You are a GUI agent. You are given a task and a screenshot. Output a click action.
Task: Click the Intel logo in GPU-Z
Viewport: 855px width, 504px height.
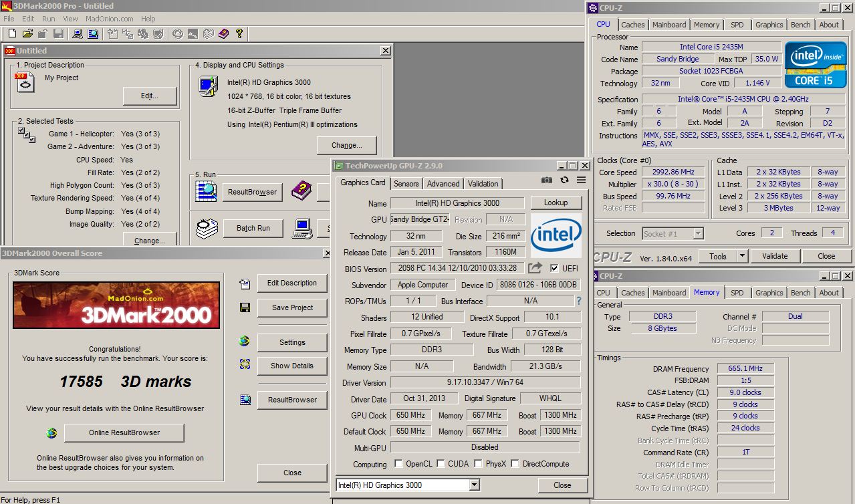[x=556, y=236]
